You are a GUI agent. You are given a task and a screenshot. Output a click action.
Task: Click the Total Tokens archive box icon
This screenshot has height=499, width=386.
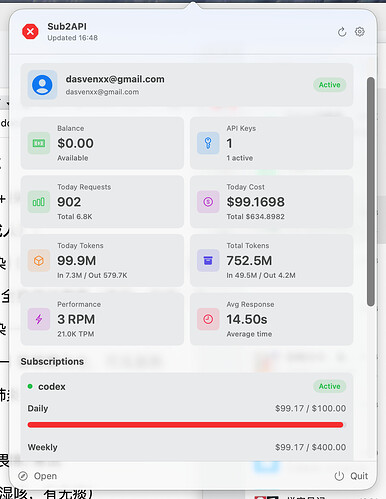(x=208, y=261)
